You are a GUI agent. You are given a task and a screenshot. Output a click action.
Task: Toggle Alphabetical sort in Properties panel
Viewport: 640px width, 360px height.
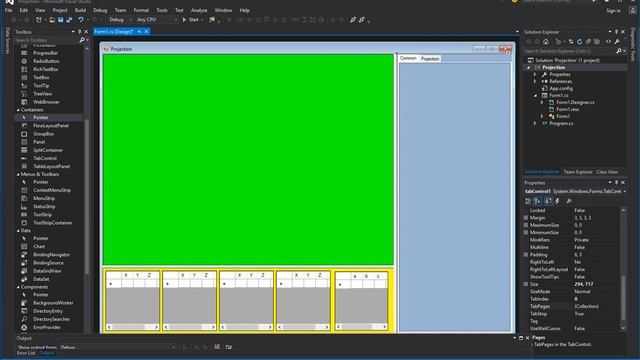(x=538, y=201)
